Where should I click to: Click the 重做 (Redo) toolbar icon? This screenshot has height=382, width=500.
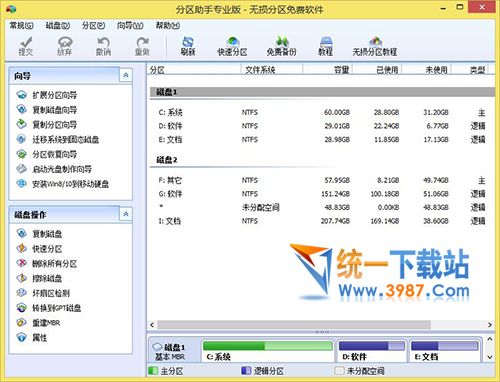coord(142,46)
